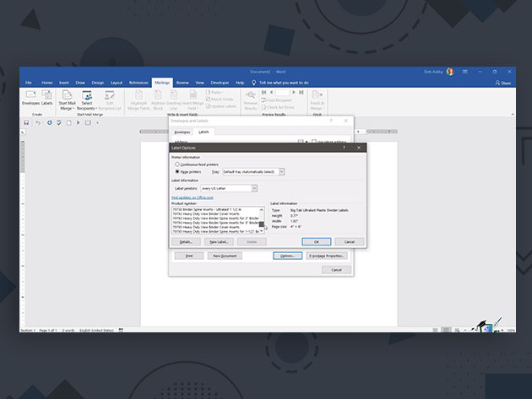The width and height of the screenshot is (532, 399).
Task: Switch to the Design ribbon tab
Action: coord(98,83)
